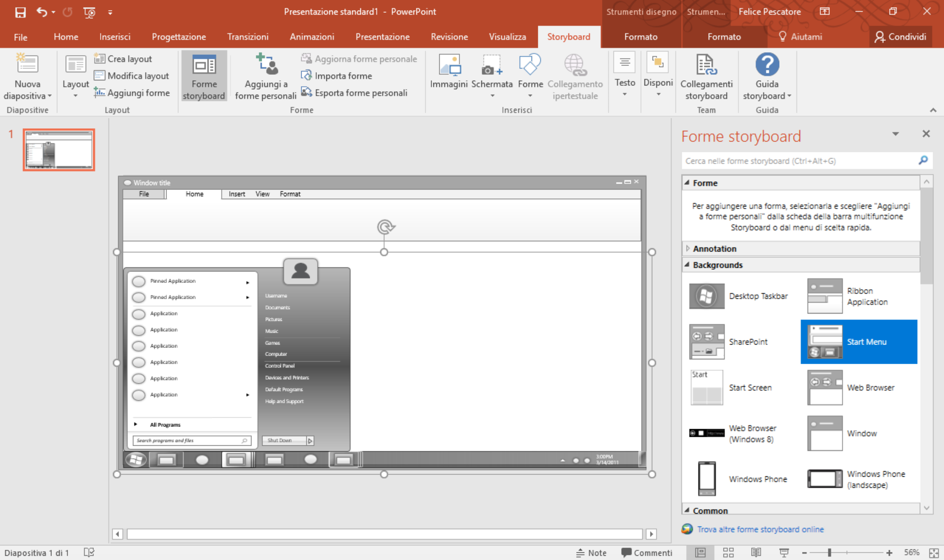Click Note in the status bar
The height and width of the screenshot is (560, 944).
(591, 553)
